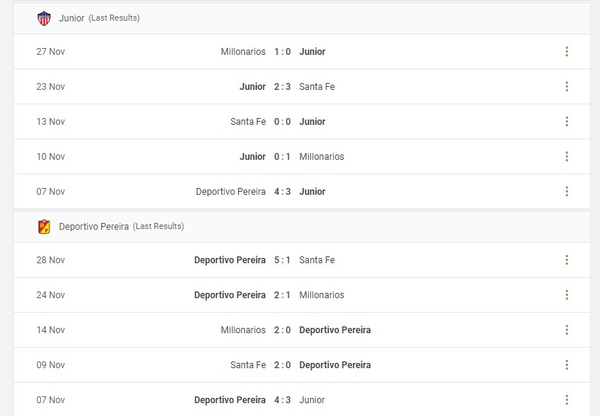Open options for Deportivo Pereira 5:1 Santa Fe
Viewport: 600px width, 416px height.
[566, 260]
